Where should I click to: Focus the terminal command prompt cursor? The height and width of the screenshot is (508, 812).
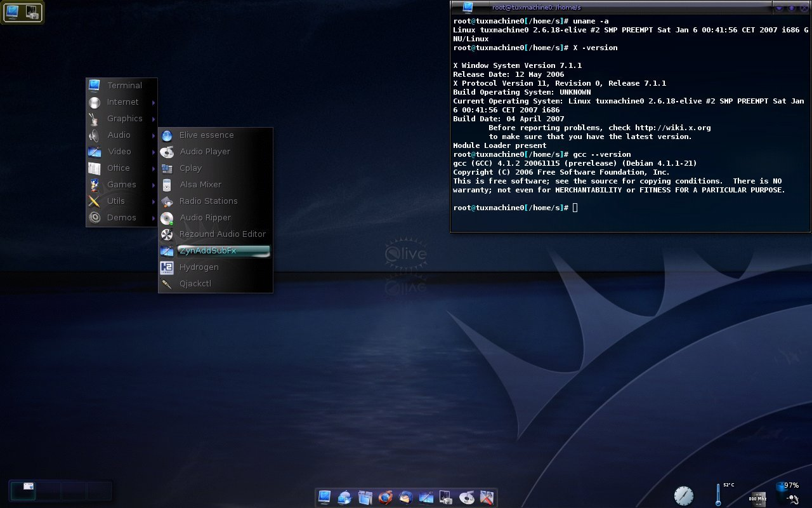point(575,208)
